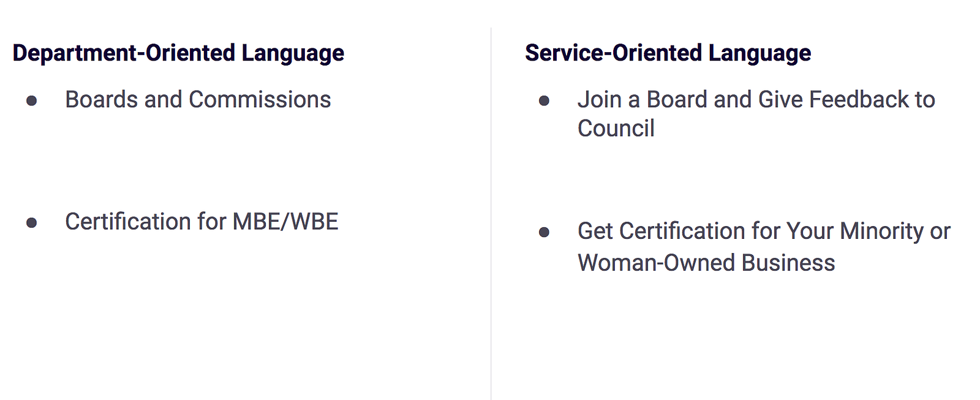Screen dimensions: 980x400
Task: Click the bullet beside Get Certification
Action: (544, 233)
